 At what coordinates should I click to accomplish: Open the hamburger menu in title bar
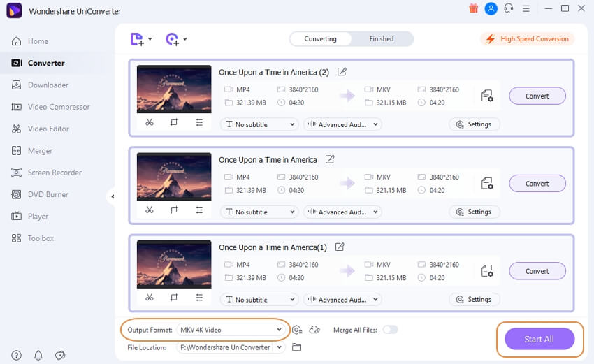[526, 8]
